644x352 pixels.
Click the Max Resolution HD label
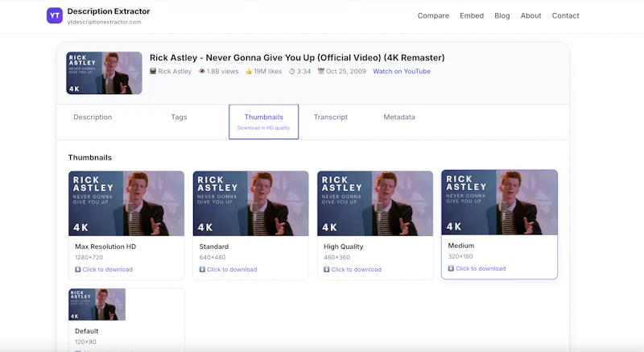(105, 246)
